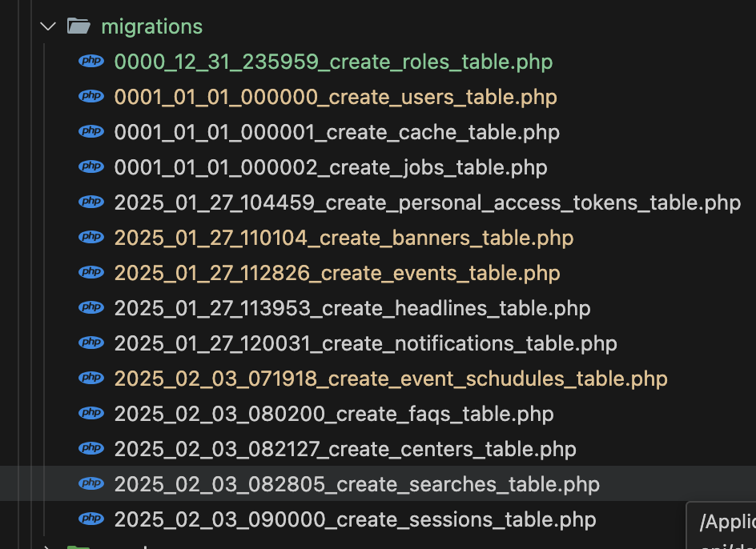Select the migrations folder label
756x549 pixels.
click(151, 26)
